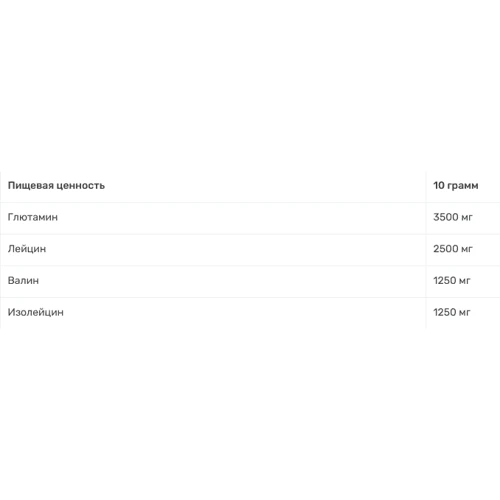Click the word "грамм" in the header
The height and width of the screenshot is (500, 500).
[463, 186]
